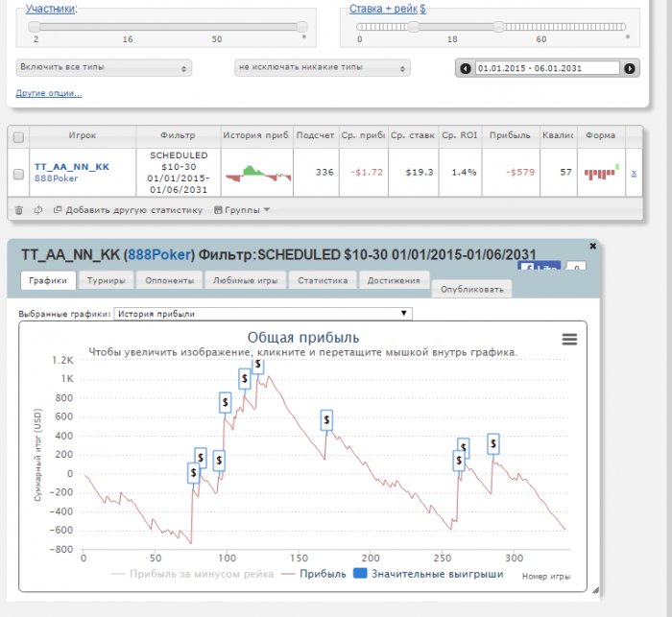Click the profit history mini chart
Screen dimensions: 672x617
(257, 173)
